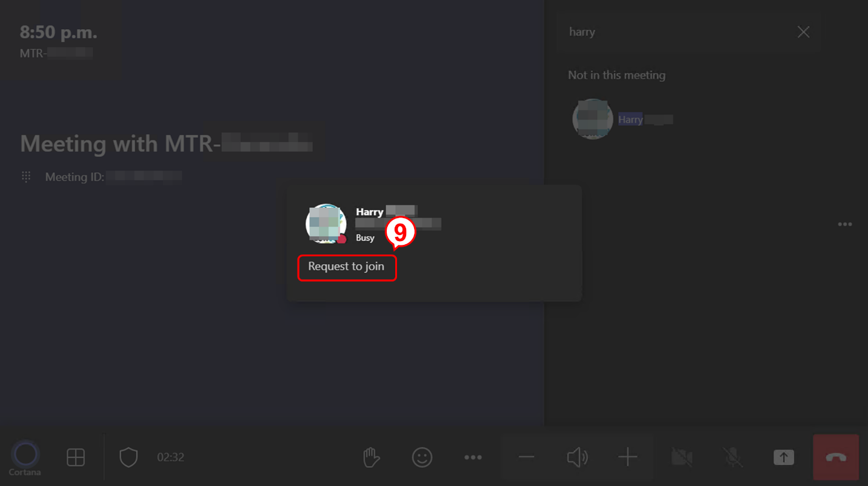The image size is (868, 486).
Task: Share content using the share tray icon
Action: pyautogui.click(x=783, y=458)
